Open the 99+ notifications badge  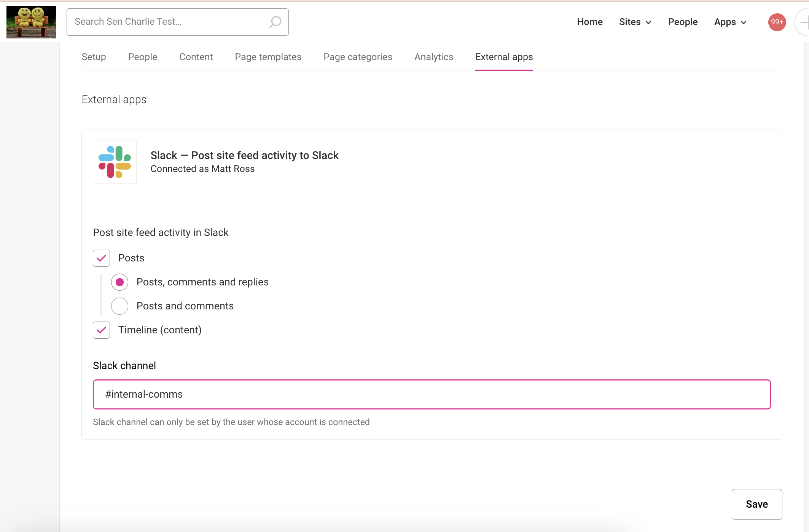click(777, 22)
